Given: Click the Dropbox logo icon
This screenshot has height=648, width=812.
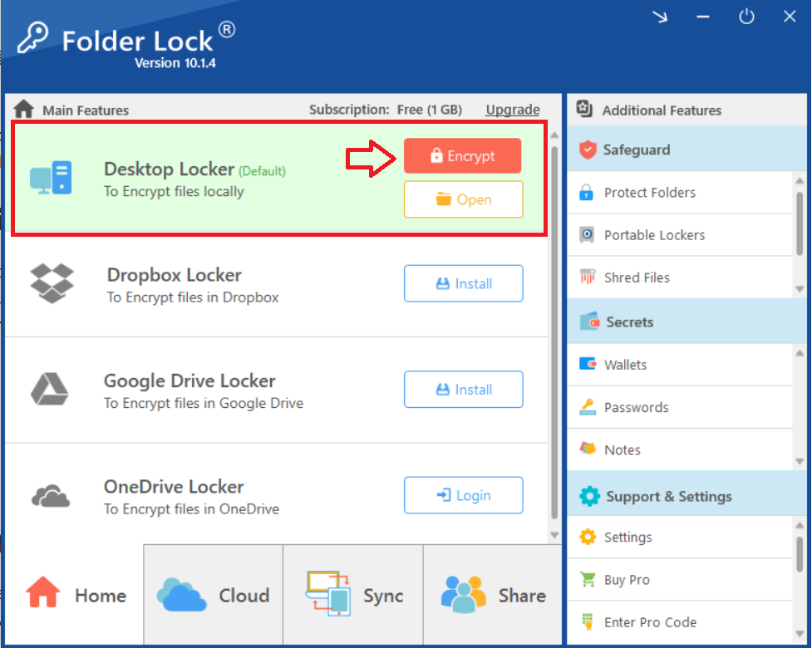Looking at the screenshot, I should (52, 283).
